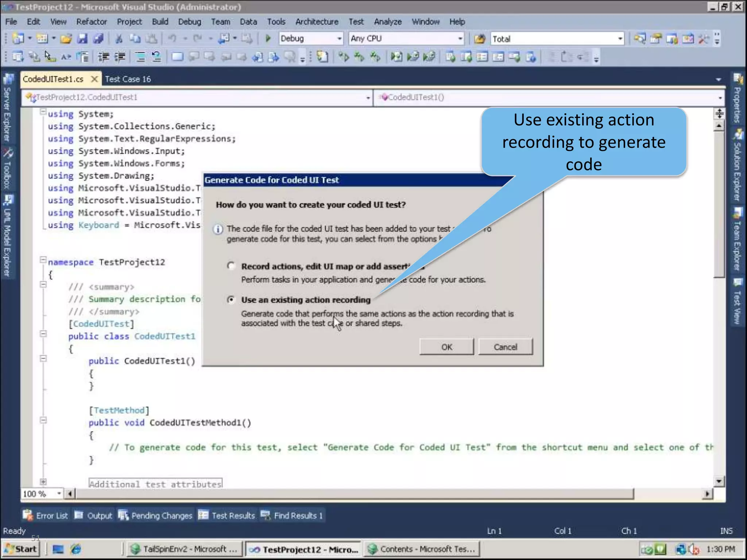The image size is (747, 560).
Task: Click the green Start Debugging arrow
Action: pos(268,38)
